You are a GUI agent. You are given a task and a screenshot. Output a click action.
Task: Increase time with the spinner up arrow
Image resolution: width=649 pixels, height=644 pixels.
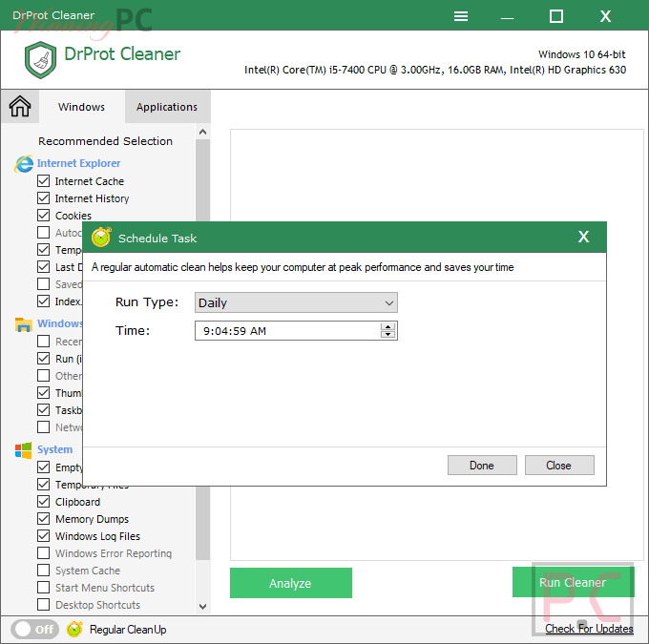tap(387, 327)
